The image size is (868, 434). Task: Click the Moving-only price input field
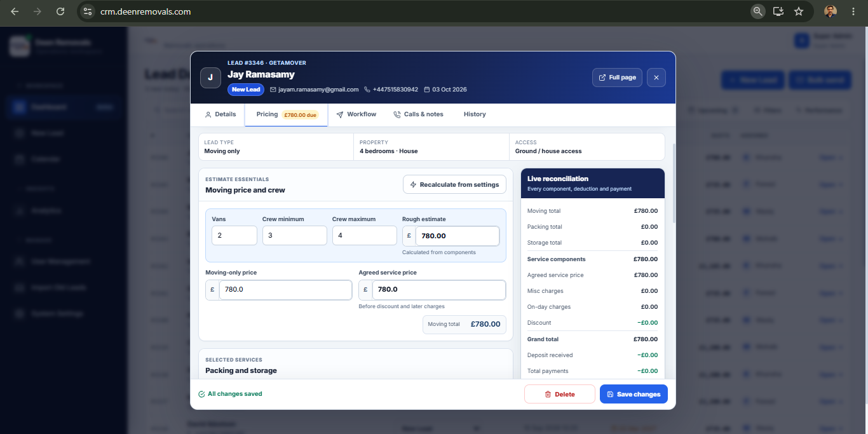point(285,290)
